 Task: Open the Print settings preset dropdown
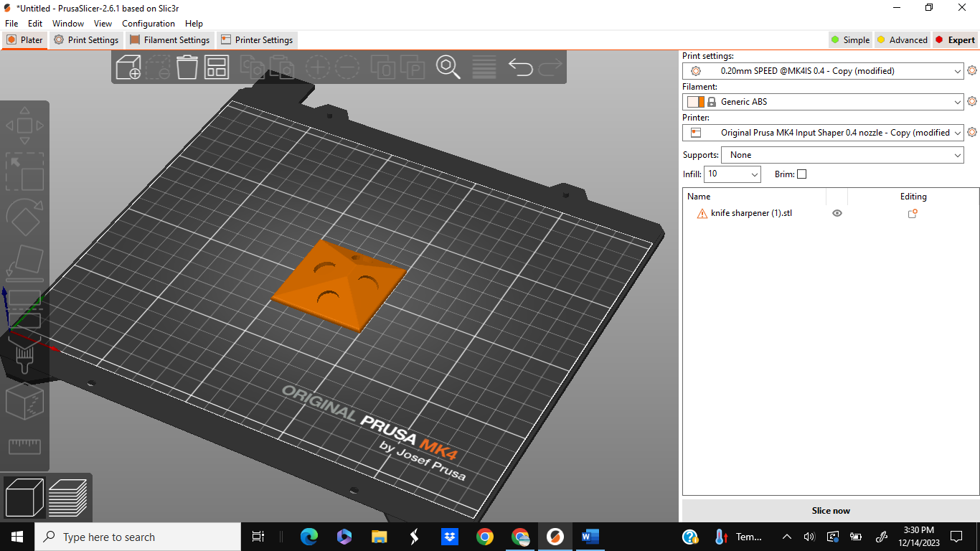[x=823, y=71]
